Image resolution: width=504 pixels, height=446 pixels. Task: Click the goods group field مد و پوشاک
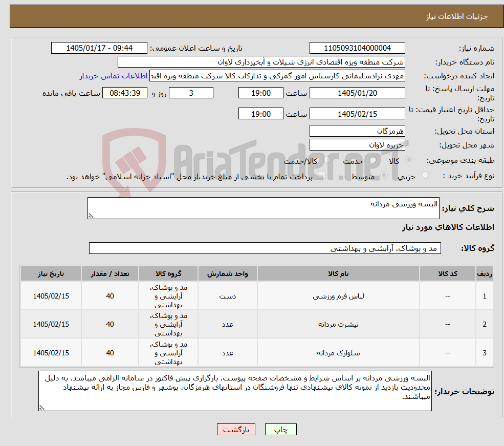click(x=265, y=248)
